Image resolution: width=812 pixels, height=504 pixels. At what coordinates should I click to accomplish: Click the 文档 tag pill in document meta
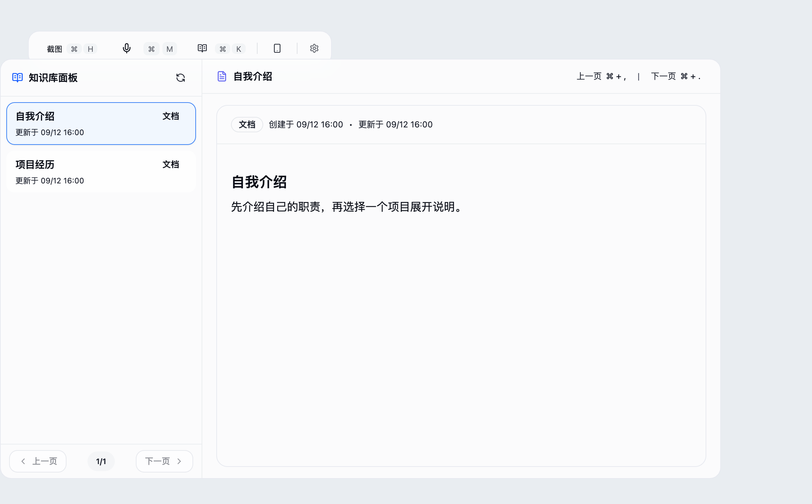(x=247, y=125)
